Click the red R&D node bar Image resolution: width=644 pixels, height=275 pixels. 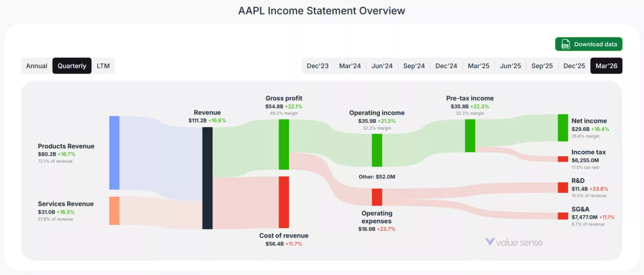(x=562, y=187)
